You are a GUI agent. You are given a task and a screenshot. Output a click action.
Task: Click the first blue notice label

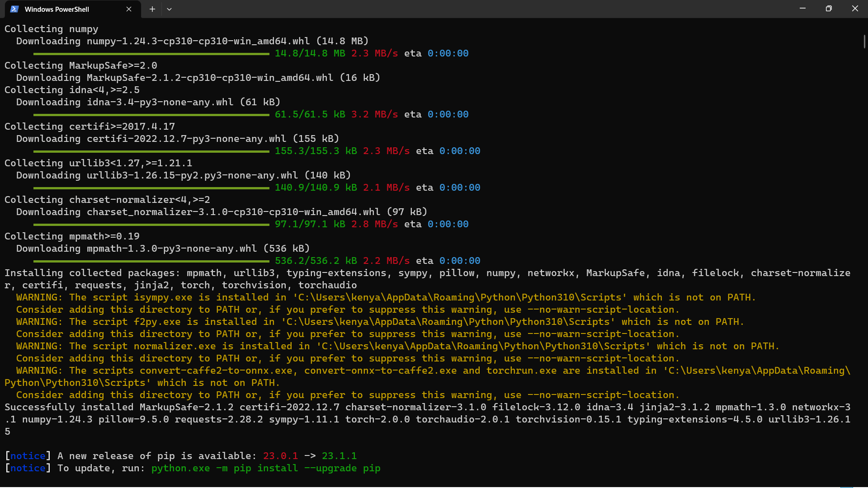tap(28, 456)
